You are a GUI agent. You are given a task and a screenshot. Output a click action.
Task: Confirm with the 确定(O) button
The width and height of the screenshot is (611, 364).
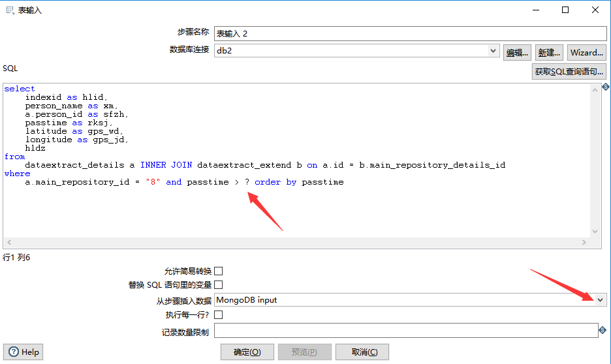click(x=247, y=352)
